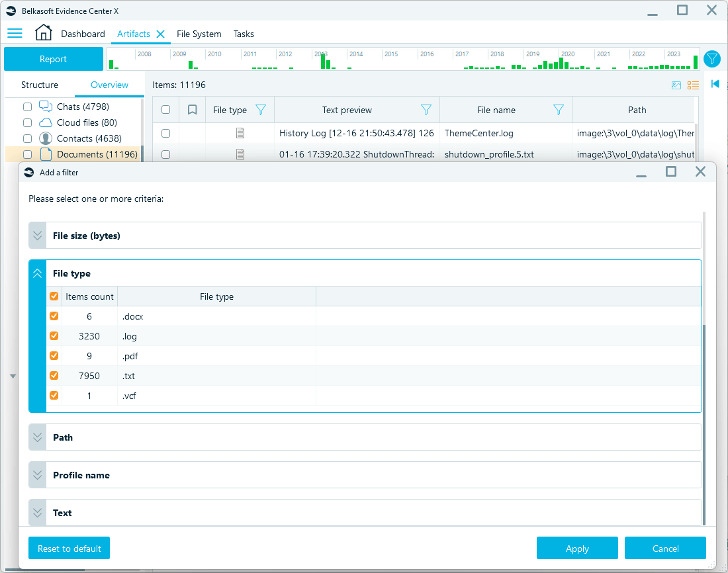Viewport: 728px width, 573px height.
Task: Click the ThemeCenter.log document icon
Action: [x=240, y=133]
